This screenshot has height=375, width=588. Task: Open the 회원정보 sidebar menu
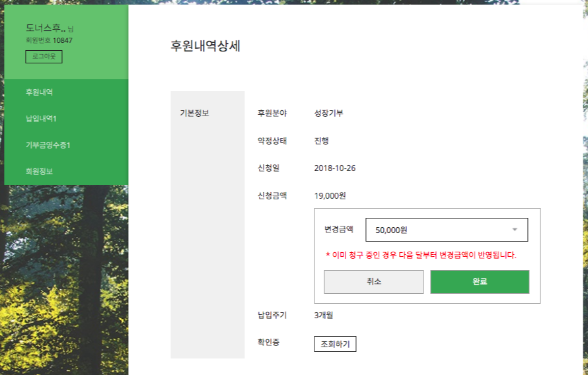tap(39, 172)
